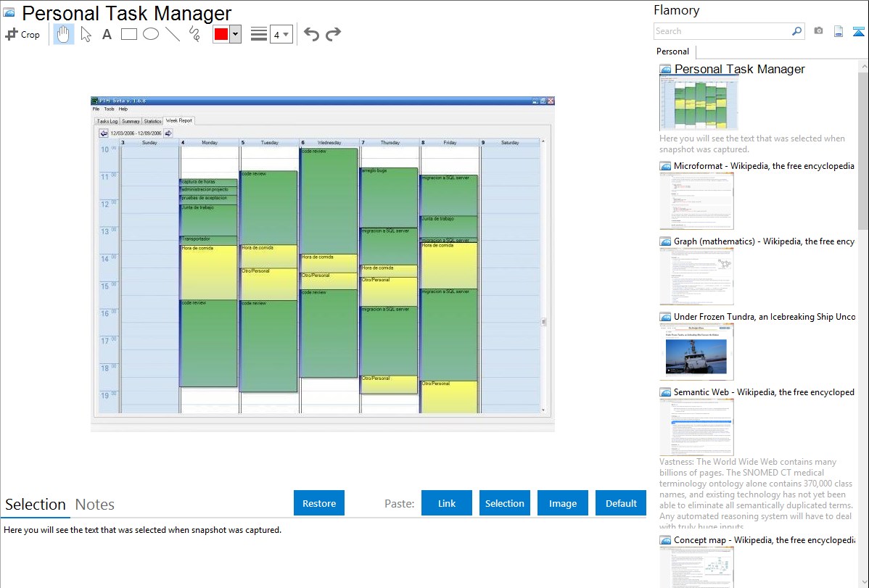Click the camera capture icon
The width and height of the screenshot is (869, 588).
[818, 31]
